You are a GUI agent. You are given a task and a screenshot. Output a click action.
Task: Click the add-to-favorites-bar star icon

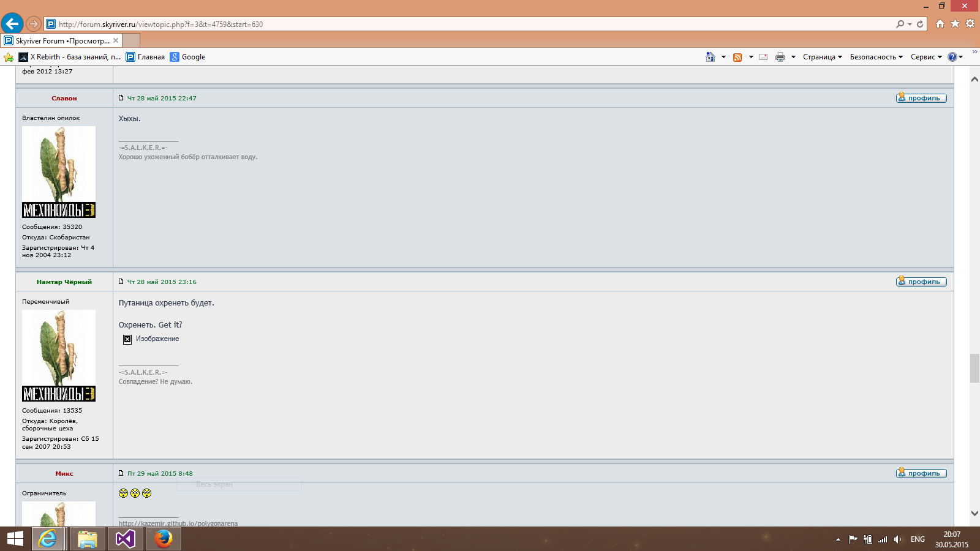(9, 57)
